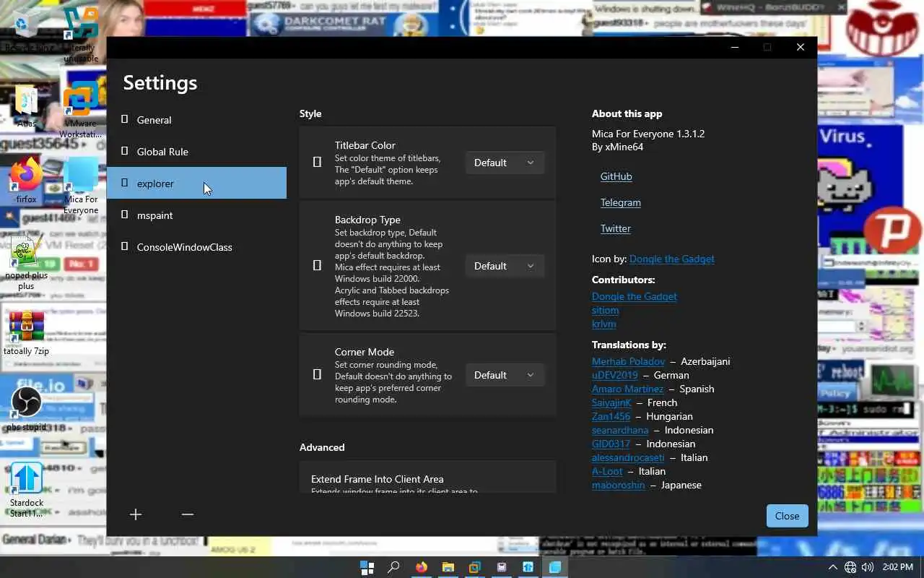Click the mspaint sidebar icon
Viewport: 924px width, 578px height.
point(124,215)
